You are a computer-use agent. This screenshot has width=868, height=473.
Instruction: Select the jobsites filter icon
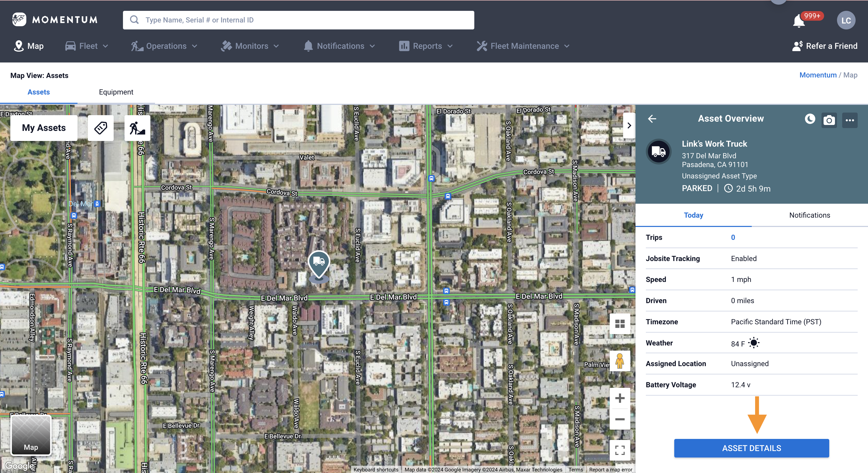click(137, 128)
